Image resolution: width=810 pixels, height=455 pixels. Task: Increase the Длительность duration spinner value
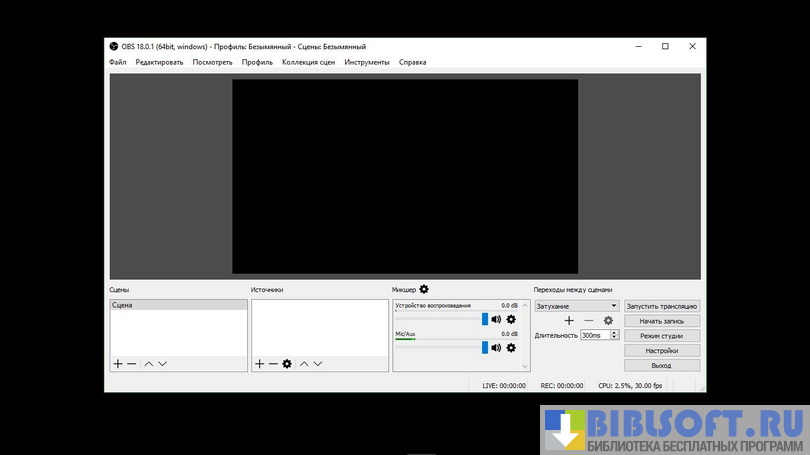click(x=614, y=333)
